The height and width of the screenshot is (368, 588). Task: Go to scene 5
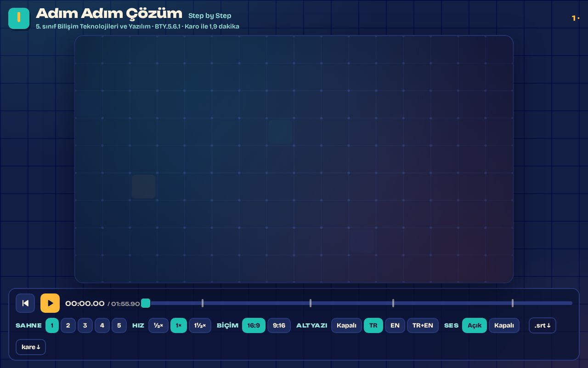(x=119, y=325)
